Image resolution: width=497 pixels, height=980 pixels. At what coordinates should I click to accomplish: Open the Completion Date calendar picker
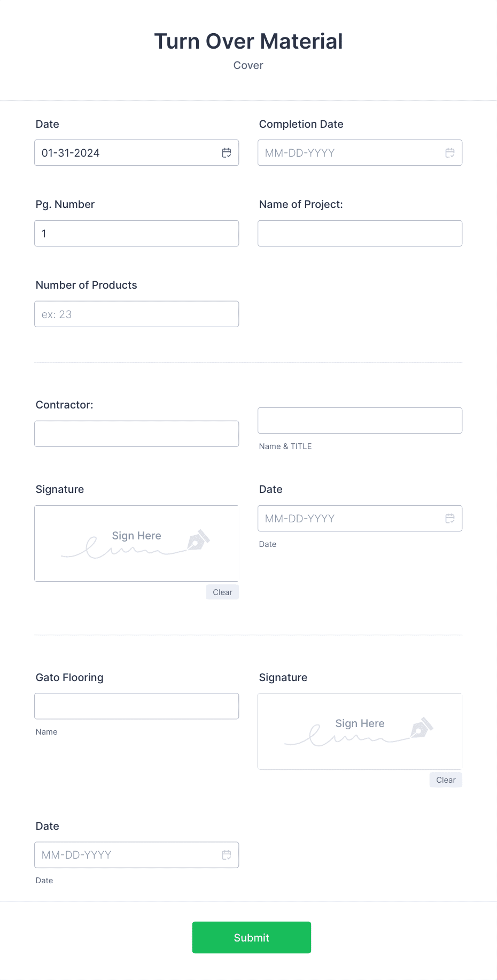coord(449,152)
